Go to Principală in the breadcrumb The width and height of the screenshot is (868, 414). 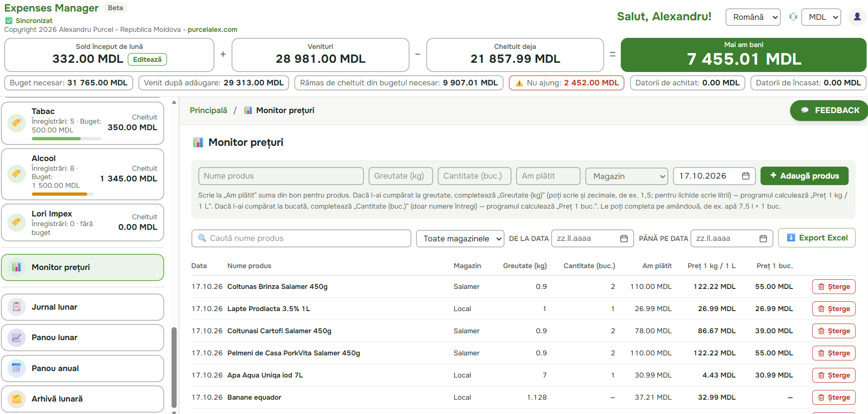point(208,110)
